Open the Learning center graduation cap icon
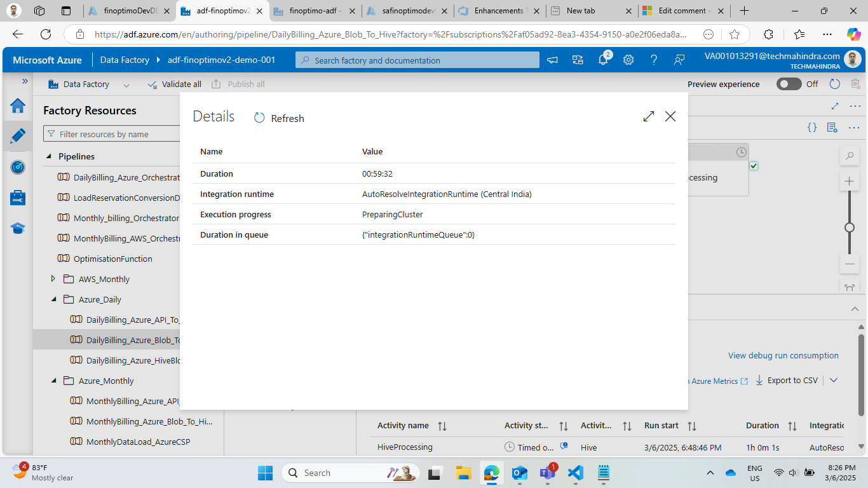 pyautogui.click(x=18, y=228)
